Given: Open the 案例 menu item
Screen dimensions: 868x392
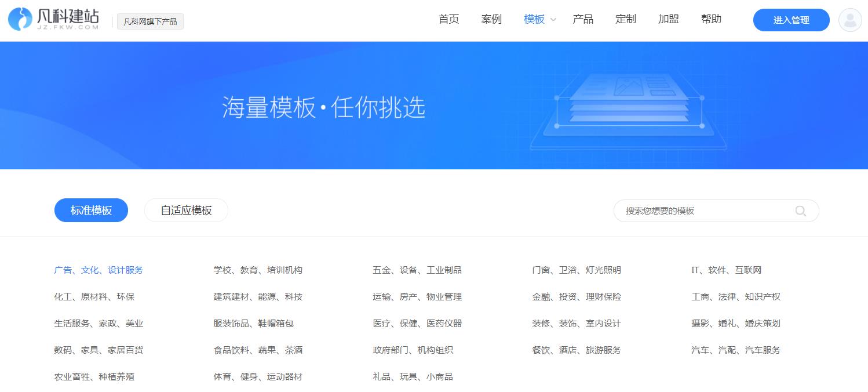Looking at the screenshot, I should click(491, 19).
